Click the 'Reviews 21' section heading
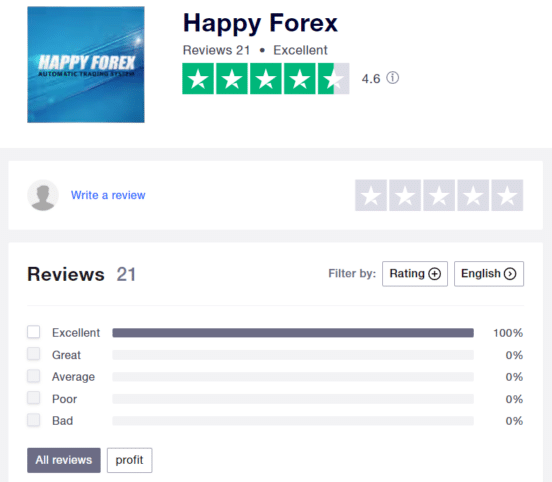Image resolution: width=552 pixels, height=482 pixels. pyautogui.click(x=81, y=274)
